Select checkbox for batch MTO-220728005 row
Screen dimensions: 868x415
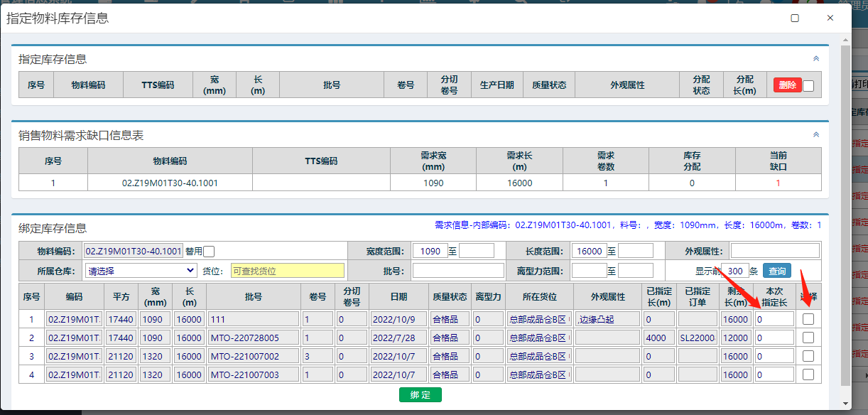[x=808, y=338]
